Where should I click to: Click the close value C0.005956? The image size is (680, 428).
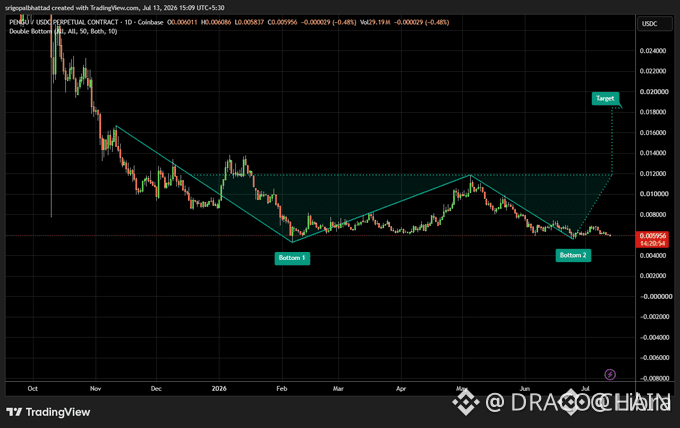click(x=282, y=22)
